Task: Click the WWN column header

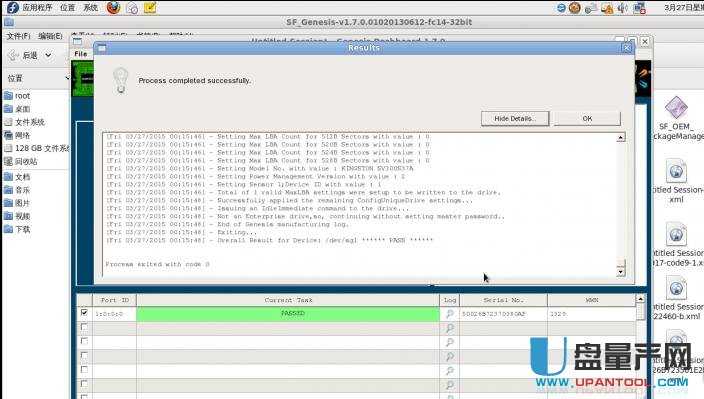Action: pyautogui.click(x=592, y=300)
